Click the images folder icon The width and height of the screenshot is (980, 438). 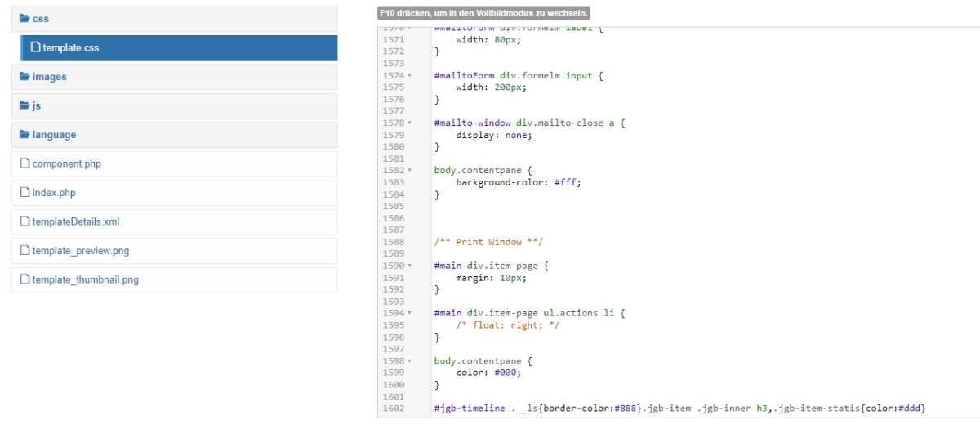click(25, 77)
